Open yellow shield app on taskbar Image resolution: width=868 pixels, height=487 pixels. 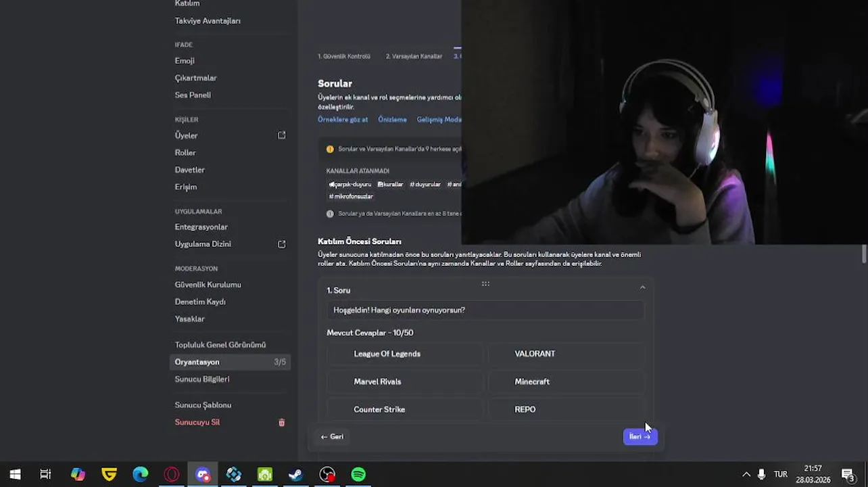[x=109, y=475]
